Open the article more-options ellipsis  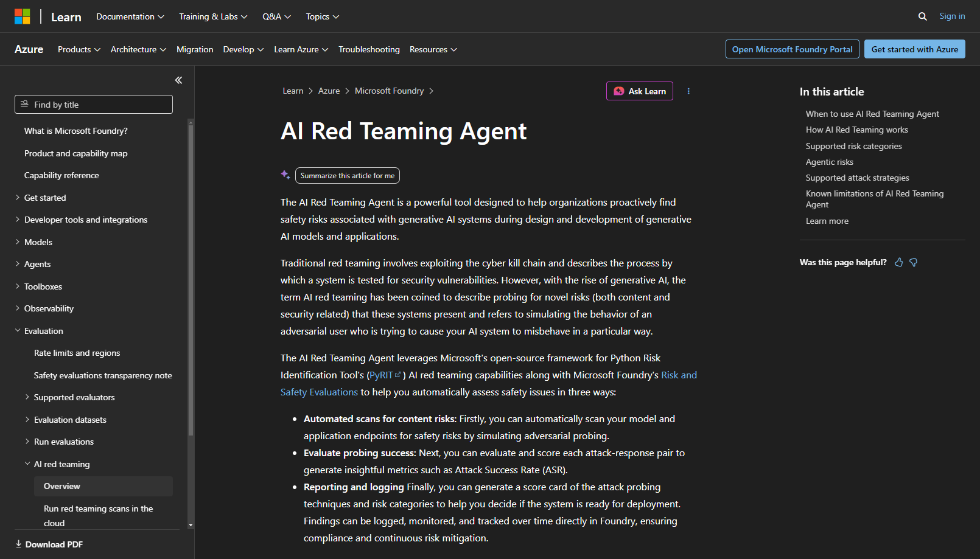[688, 91]
